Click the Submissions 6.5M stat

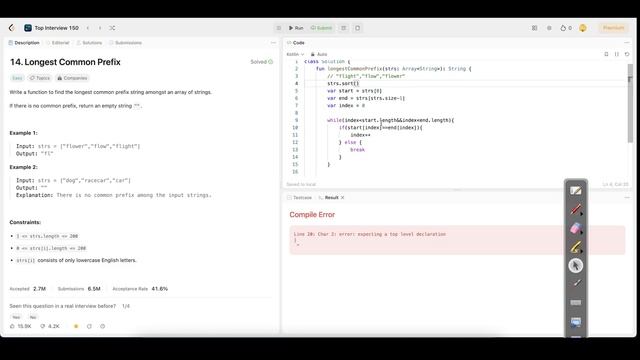[79, 289]
